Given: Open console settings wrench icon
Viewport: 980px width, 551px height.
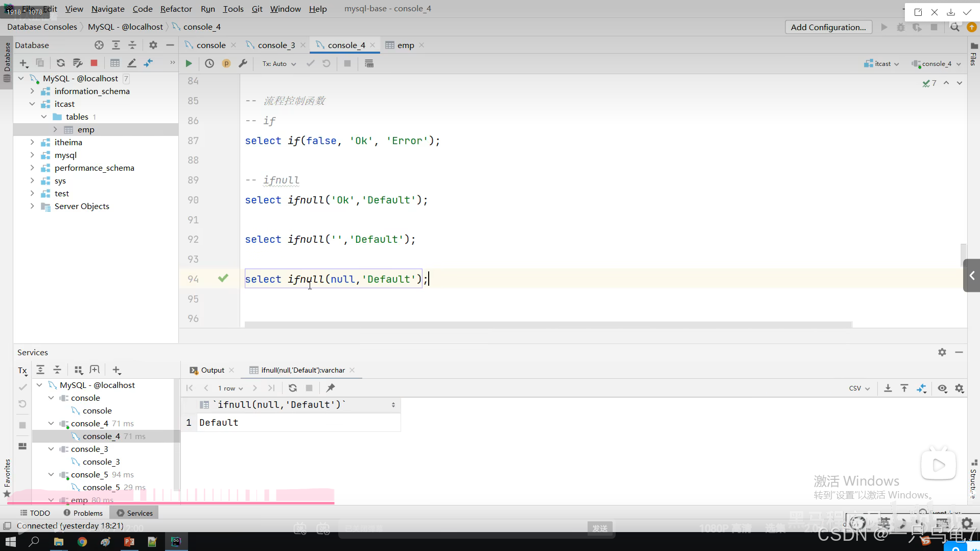Looking at the screenshot, I should click(x=243, y=63).
